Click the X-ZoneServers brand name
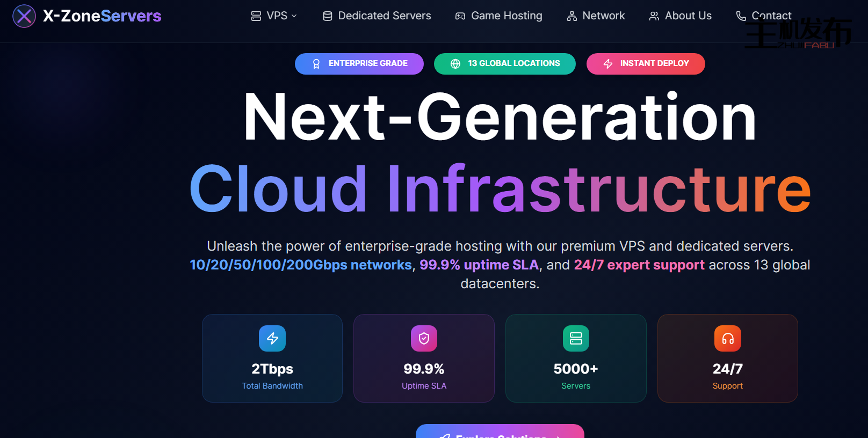The height and width of the screenshot is (438, 868). [102, 16]
